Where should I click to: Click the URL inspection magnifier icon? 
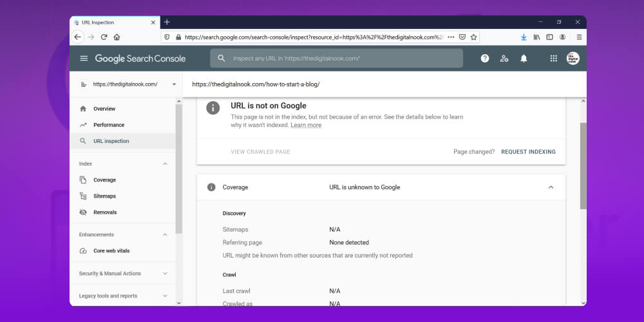coord(83,141)
